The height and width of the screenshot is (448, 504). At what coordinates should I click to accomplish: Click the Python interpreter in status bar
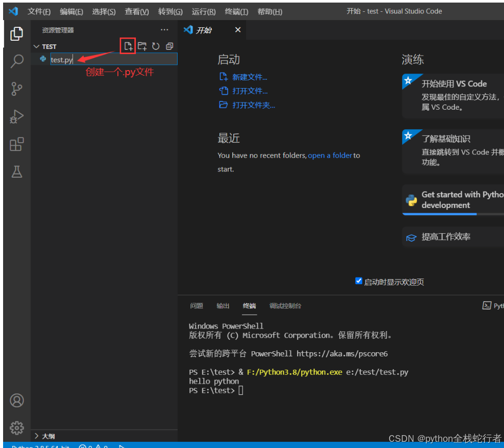(x=40, y=446)
